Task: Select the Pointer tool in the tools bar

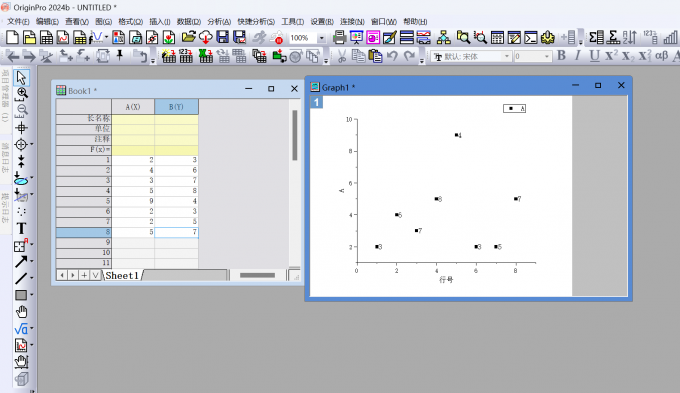Action: (x=21, y=78)
